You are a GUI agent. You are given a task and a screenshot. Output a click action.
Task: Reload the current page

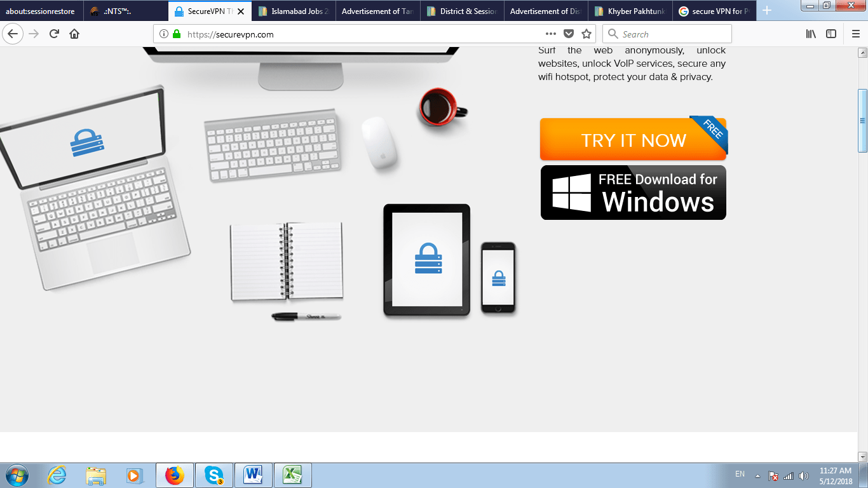(x=54, y=34)
